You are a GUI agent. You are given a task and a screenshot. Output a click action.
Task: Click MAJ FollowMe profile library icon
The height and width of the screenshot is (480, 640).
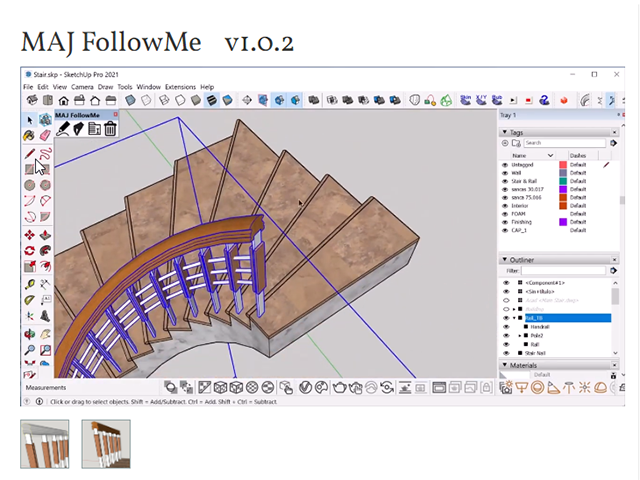click(94, 129)
